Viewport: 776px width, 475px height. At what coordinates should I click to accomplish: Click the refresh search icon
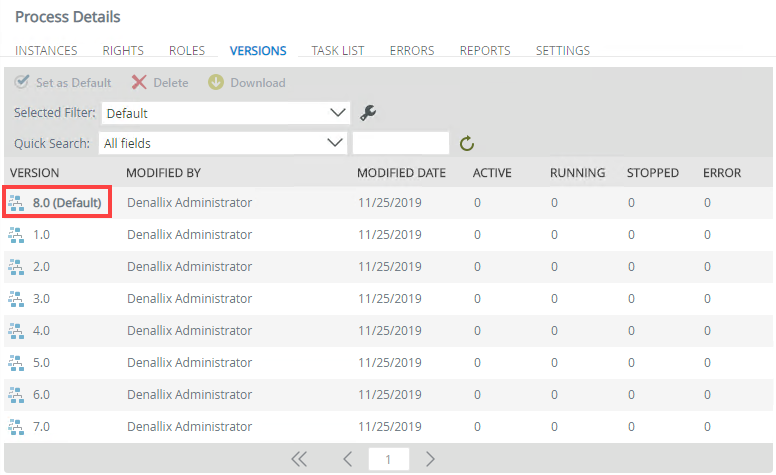click(x=467, y=143)
